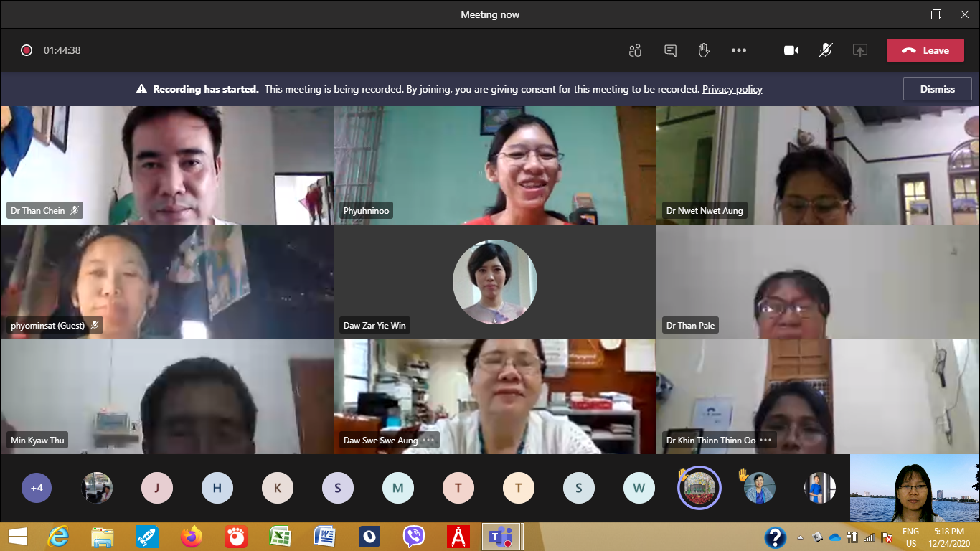Select Dr Nwet Nwet Aung's video
Viewport: 980px width, 551px height.
(x=818, y=165)
